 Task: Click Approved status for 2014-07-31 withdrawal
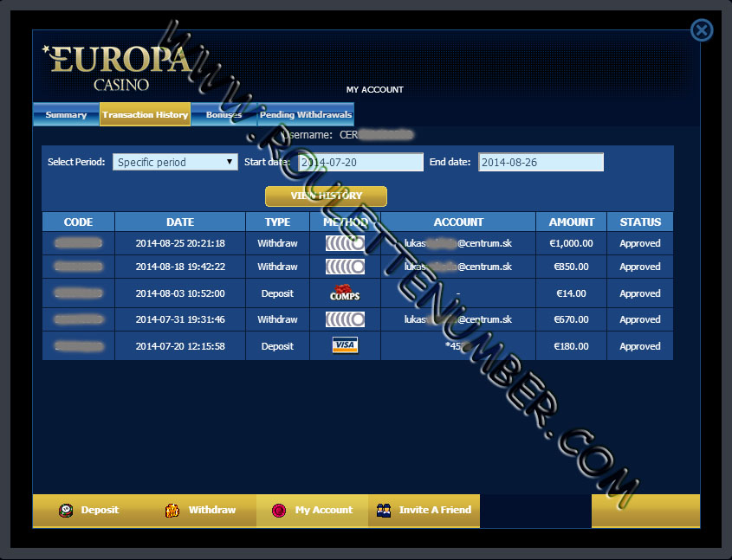tap(640, 319)
